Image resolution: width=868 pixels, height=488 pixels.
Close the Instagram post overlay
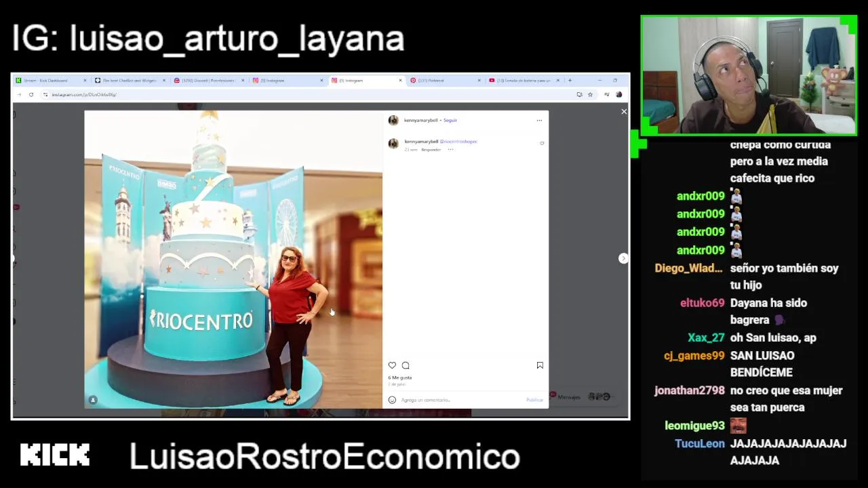(x=624, y=111)
